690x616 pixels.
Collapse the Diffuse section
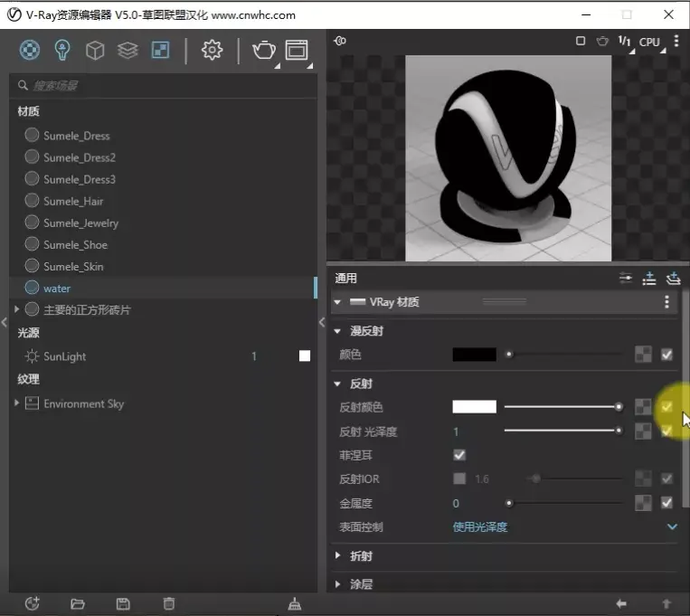pos(366,331)
